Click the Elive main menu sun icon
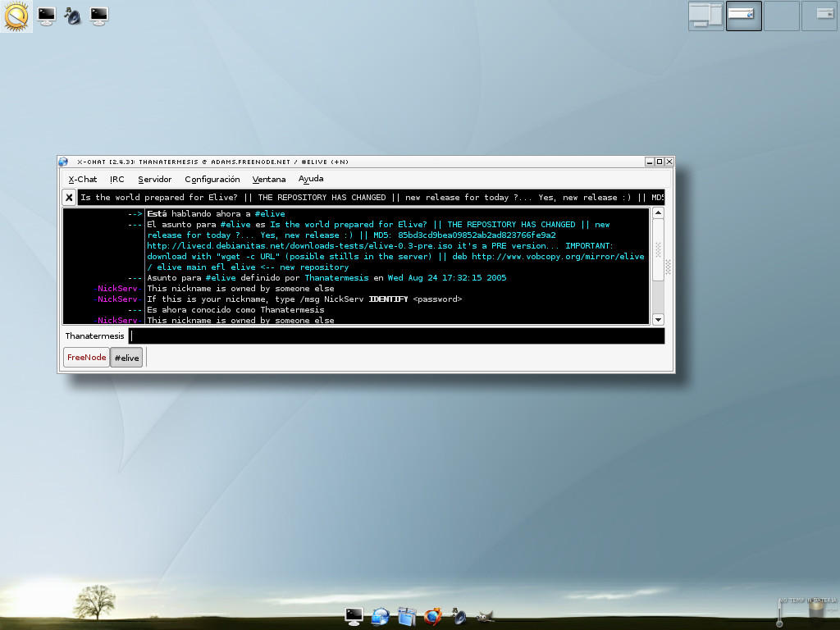The height and width of the screenshot is (630, 840). [16, 16]
